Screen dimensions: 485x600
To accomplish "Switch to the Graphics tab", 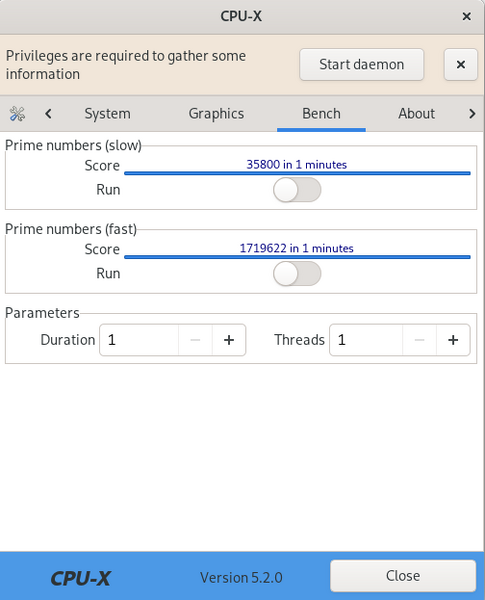I will (216, 114).
